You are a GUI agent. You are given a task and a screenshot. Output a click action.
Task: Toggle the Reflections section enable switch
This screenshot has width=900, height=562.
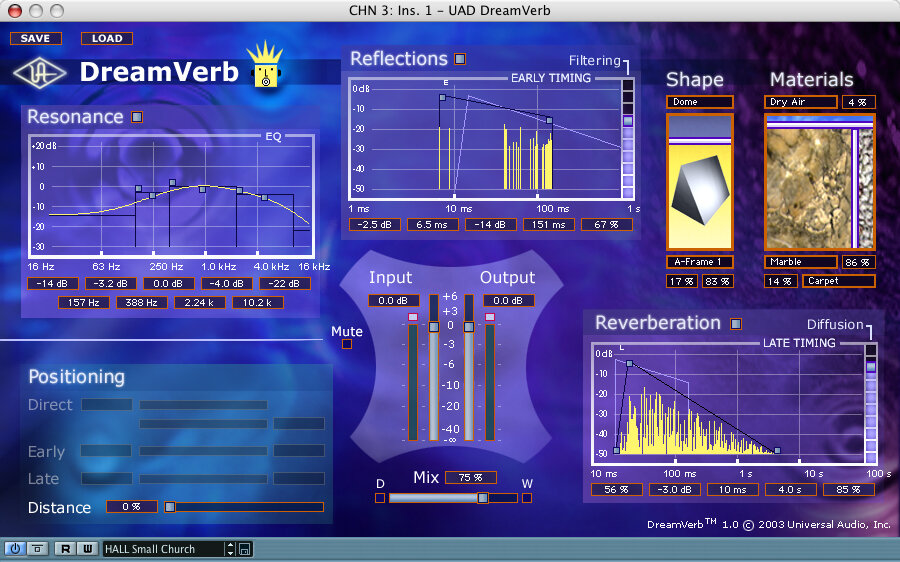460,59
